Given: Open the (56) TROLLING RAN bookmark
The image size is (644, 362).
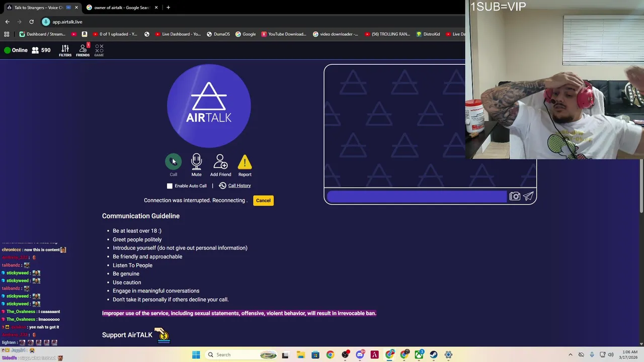Looking at the screenshot, I should click(386, 34).
